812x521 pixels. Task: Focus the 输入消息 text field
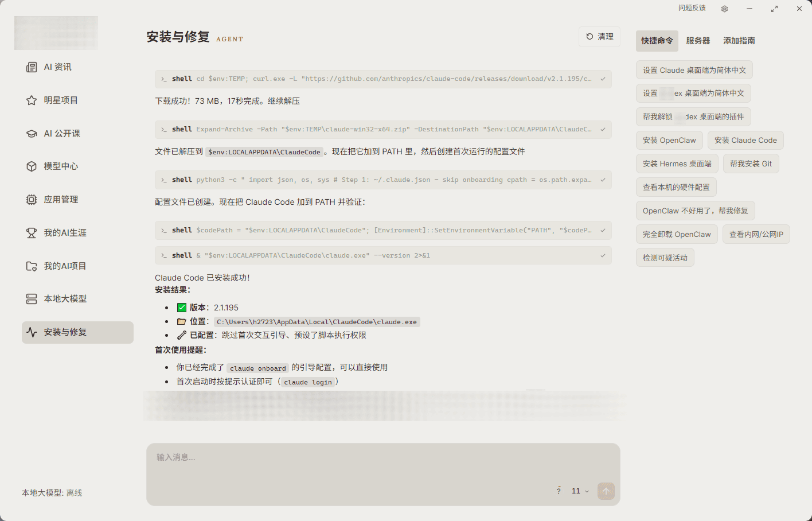[383, 474]
